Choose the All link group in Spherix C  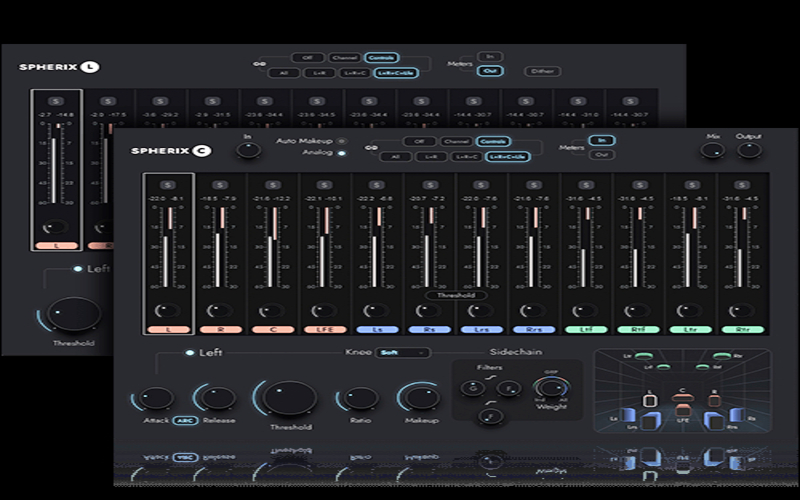click(x=395, y=157)
